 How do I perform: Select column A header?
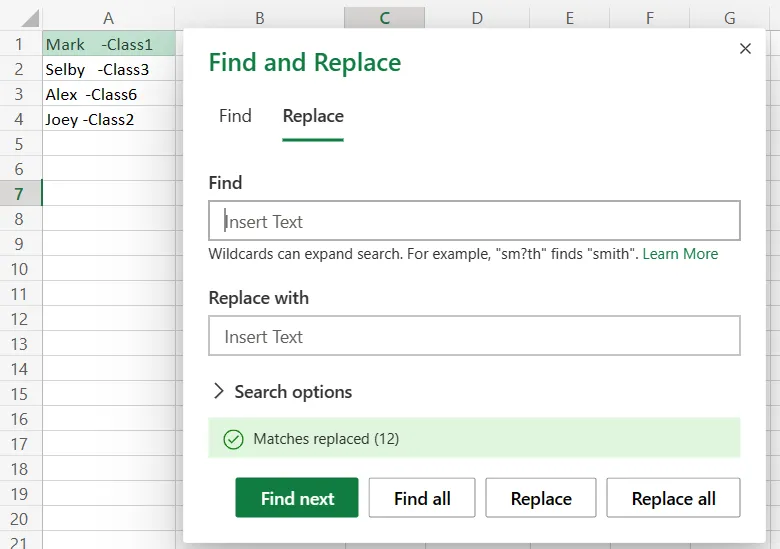pyautogui.click(x=108, y=18)
